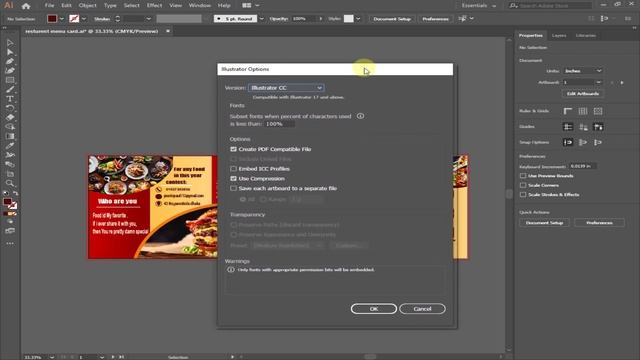Switch to the Layers tab
The height and width of the screenshot is (360, 640).
559,36
